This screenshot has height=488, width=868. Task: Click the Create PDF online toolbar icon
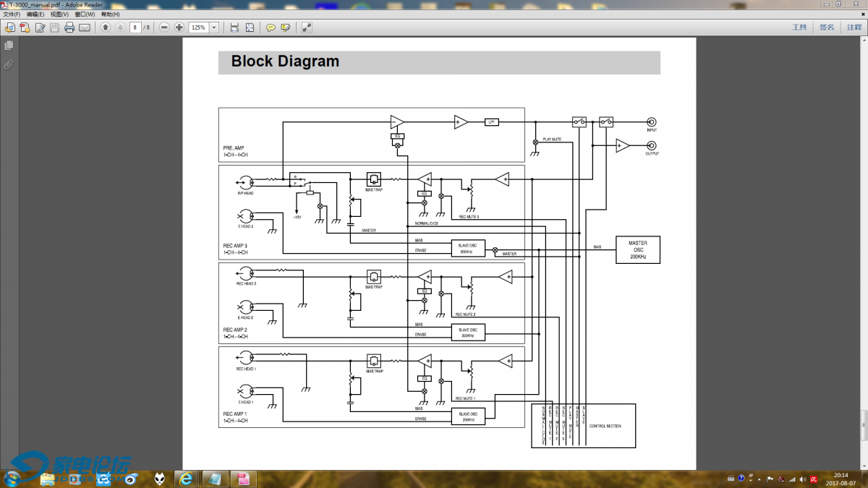tap(25, 27)
